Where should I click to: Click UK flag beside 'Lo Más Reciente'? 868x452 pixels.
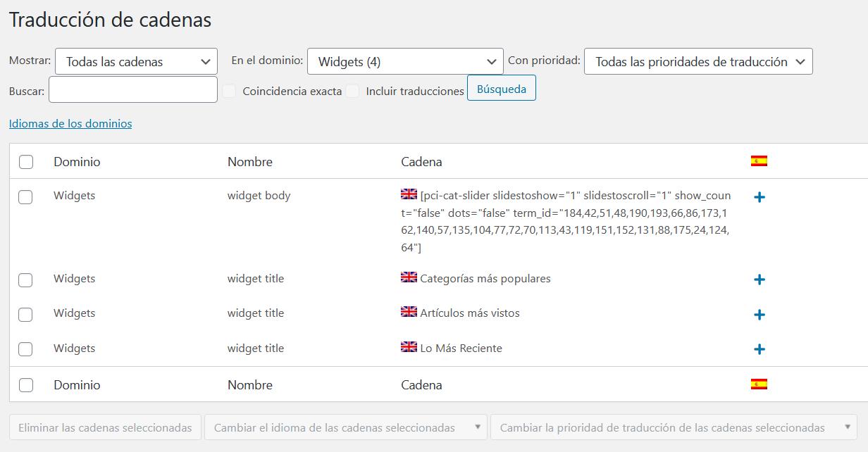pyautogui.click(x=409, y=347)
